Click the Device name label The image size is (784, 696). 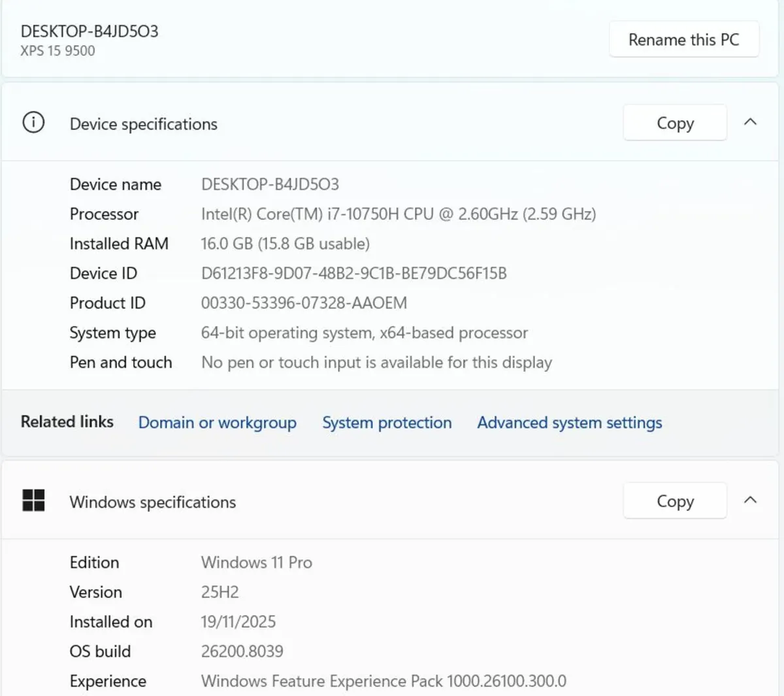pos(116,184)
